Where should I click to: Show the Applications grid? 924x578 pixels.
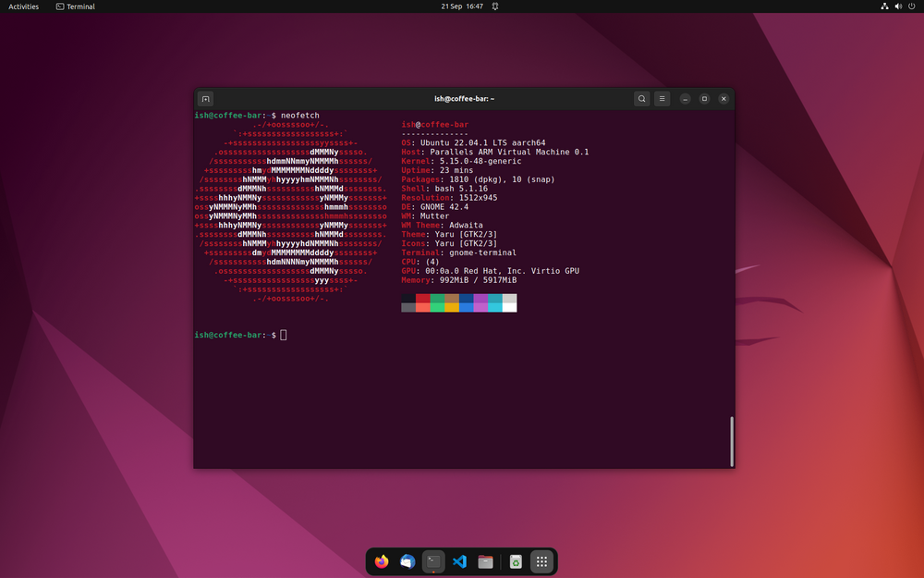pos(541,561)
